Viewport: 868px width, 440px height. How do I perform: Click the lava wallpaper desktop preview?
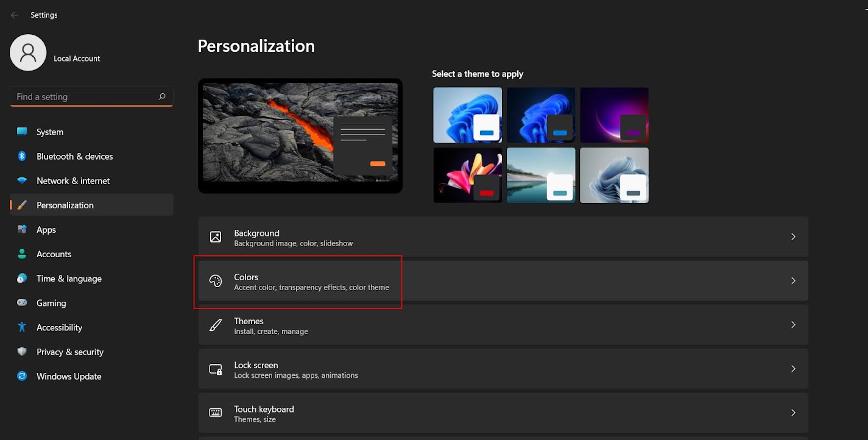[x=300, y=135]
